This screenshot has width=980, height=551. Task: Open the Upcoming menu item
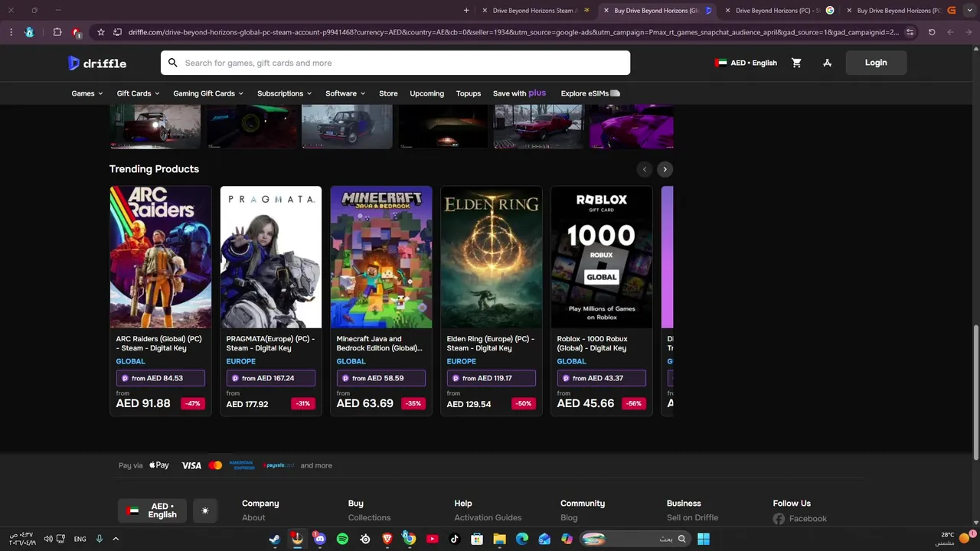426,93
